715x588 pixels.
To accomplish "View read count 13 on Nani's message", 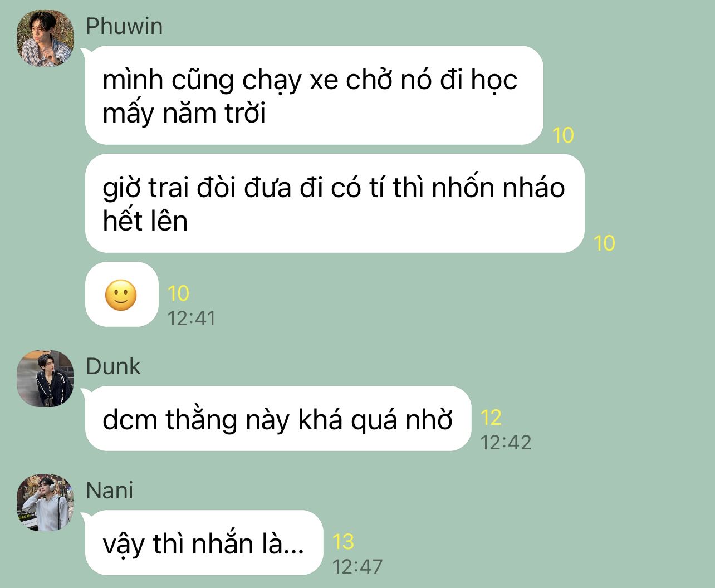I will 343,542.
